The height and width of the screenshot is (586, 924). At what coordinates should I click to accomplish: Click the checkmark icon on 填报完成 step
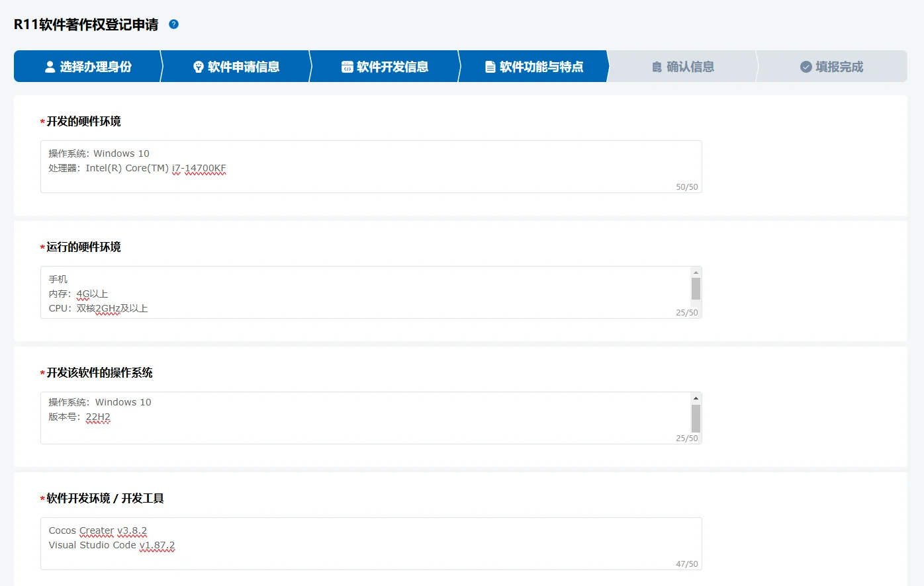point(806,66)
